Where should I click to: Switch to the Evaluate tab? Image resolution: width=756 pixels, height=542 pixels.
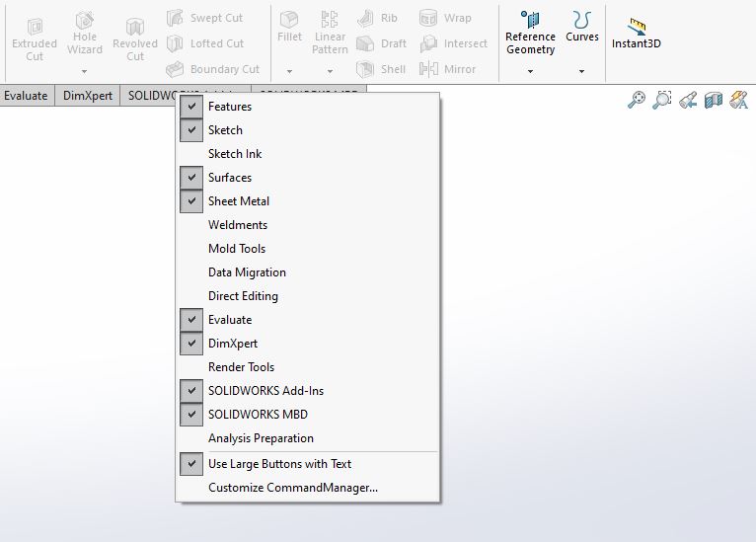tap(26, 96)
